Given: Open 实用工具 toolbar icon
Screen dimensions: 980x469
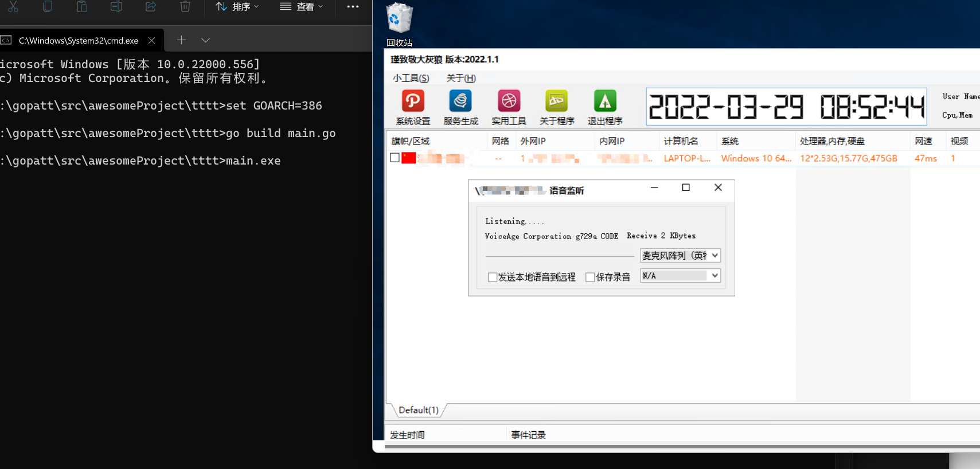Looking at the screenshot, I should click(x=509, y=107).
